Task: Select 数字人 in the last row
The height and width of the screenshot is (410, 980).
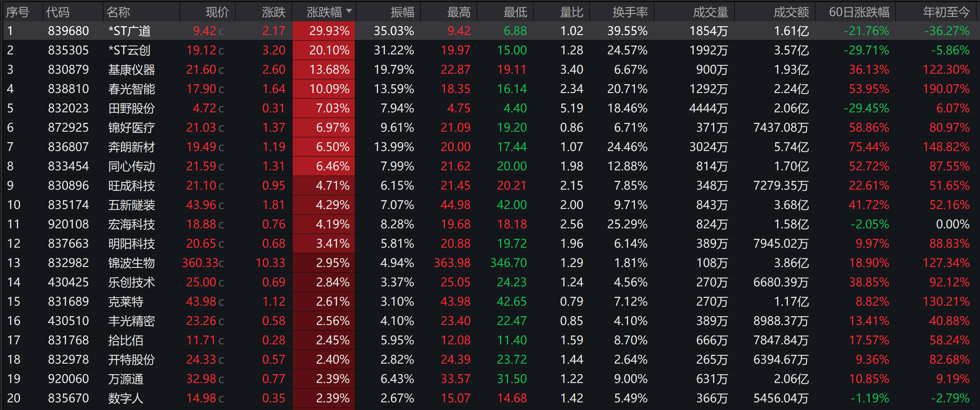Action: [125, 398]
